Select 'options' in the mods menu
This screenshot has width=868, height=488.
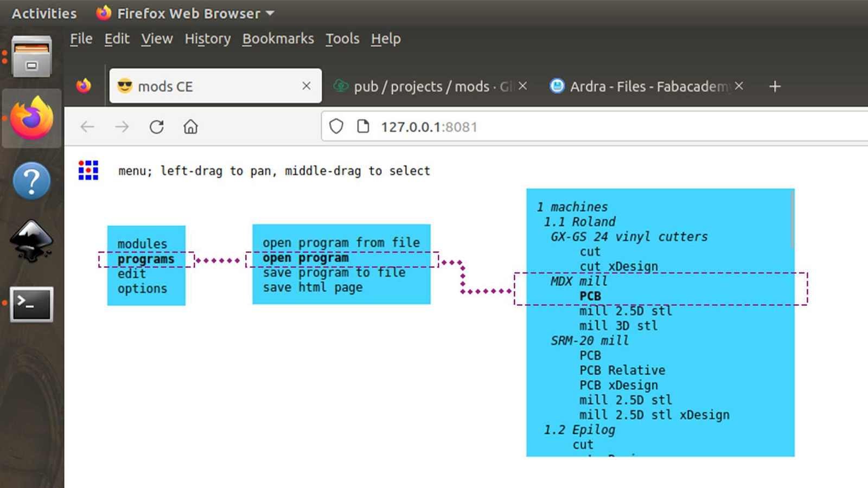142,288
